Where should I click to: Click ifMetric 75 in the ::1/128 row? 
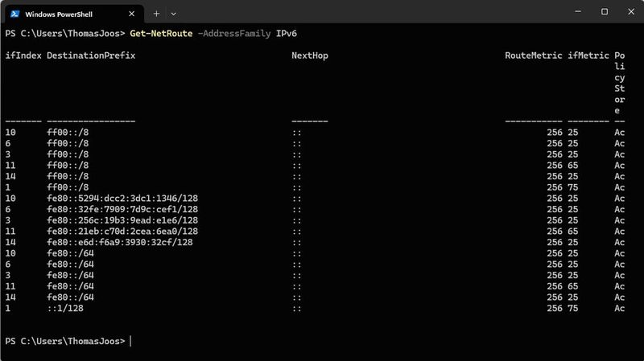573,308
